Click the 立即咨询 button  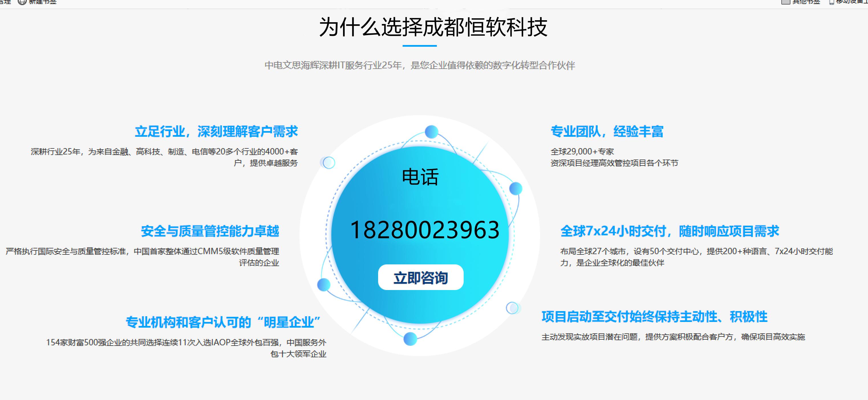(x=421, y=277)
